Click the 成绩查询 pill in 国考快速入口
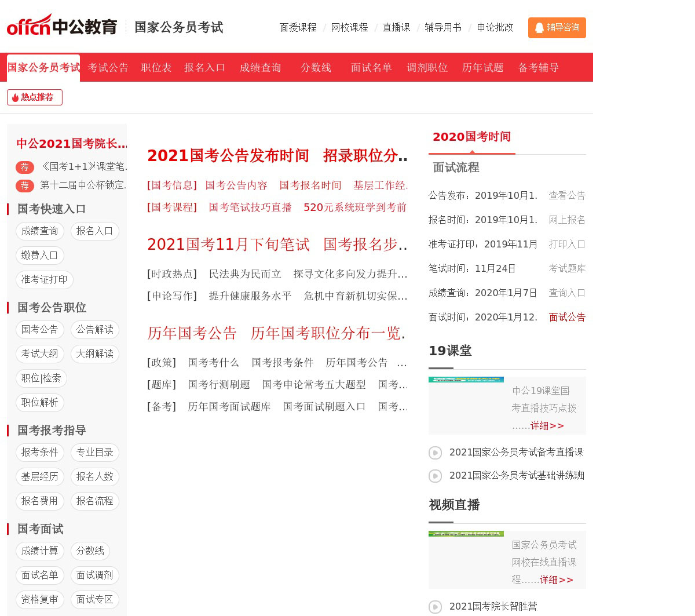695x616 pixels. [39, 231]
